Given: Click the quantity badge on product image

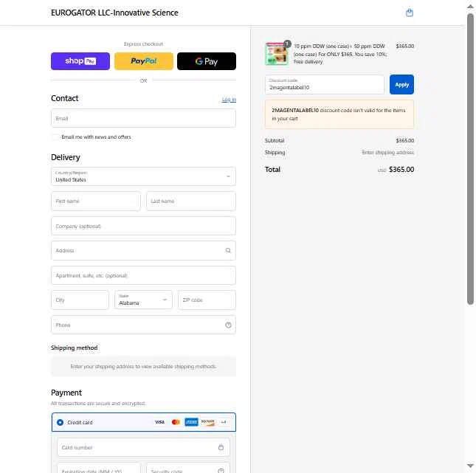Looking at the screenshot, I should tap(287, 44).
